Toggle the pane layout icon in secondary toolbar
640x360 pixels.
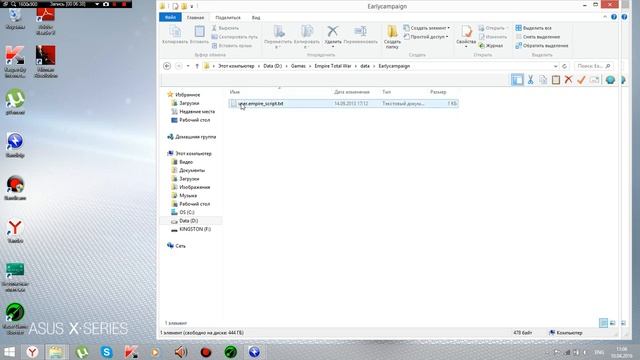[517, 80]
